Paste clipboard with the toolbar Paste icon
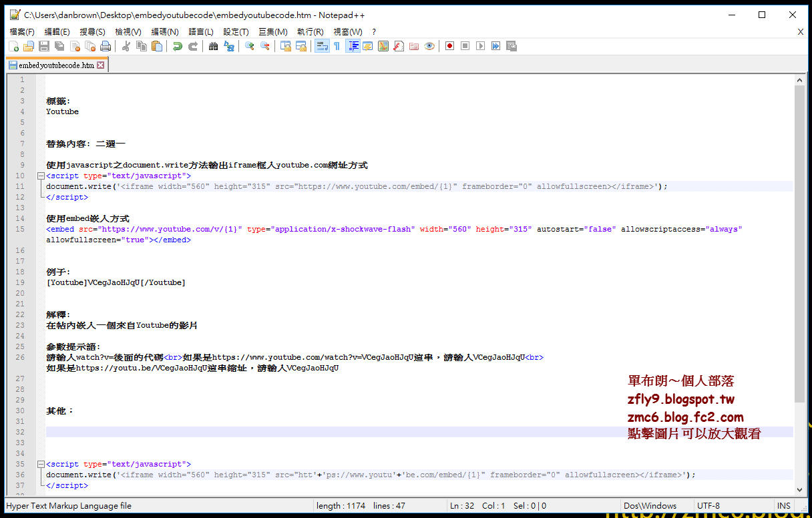Image resolution: width=812 pixels, height=518 pixels. tap(157, 46)
